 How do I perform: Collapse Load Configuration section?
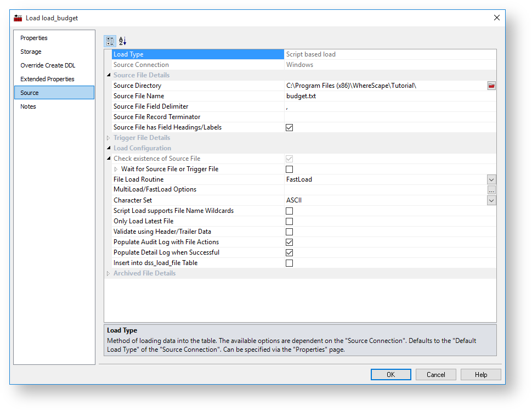pos(109,148)
